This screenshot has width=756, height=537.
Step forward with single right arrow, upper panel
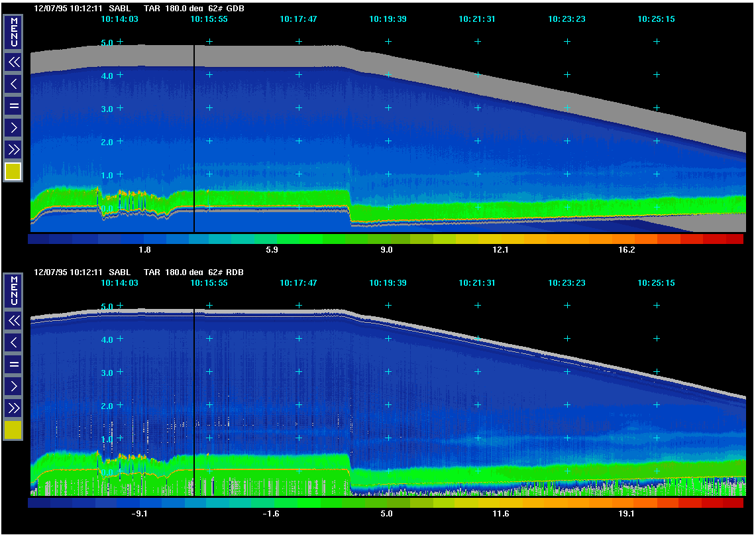coord(14,127)
